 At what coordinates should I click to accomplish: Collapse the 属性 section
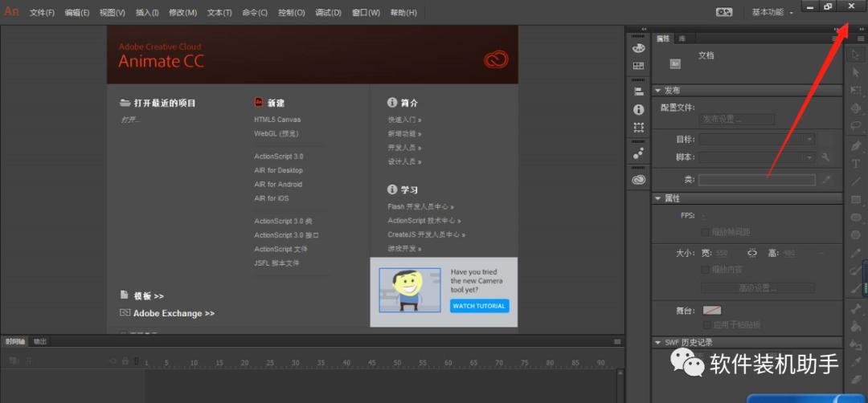pos(657,198)
